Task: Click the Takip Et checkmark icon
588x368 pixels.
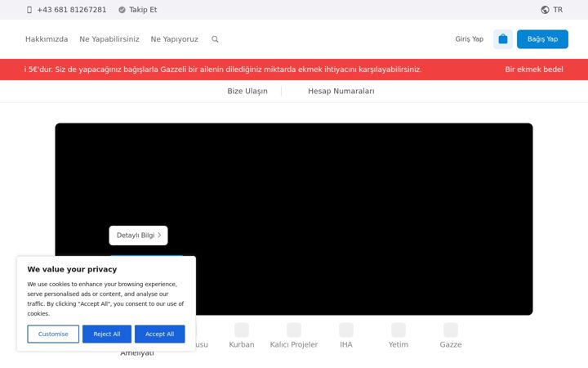Action: [122, 10]
